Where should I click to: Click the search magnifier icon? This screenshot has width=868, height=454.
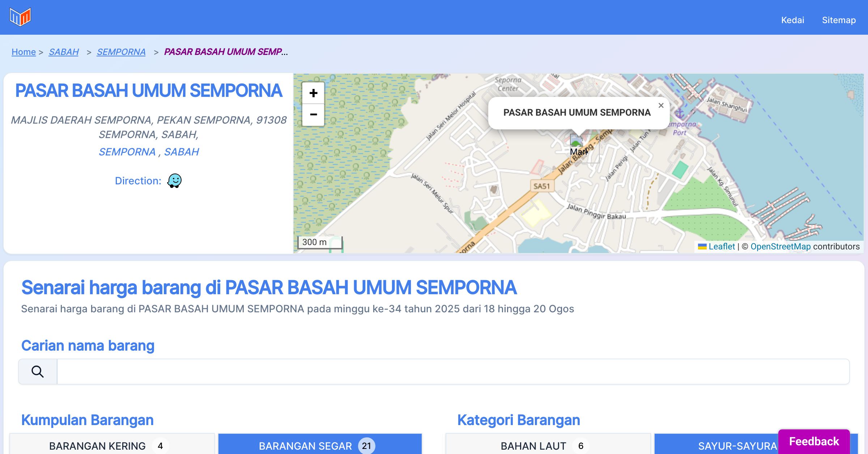(38, 372)
